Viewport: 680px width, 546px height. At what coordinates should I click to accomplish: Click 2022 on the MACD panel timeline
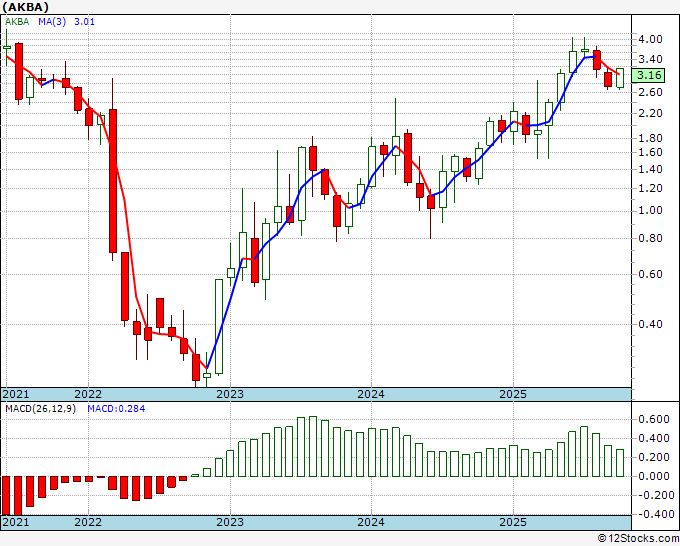[88, 522]
